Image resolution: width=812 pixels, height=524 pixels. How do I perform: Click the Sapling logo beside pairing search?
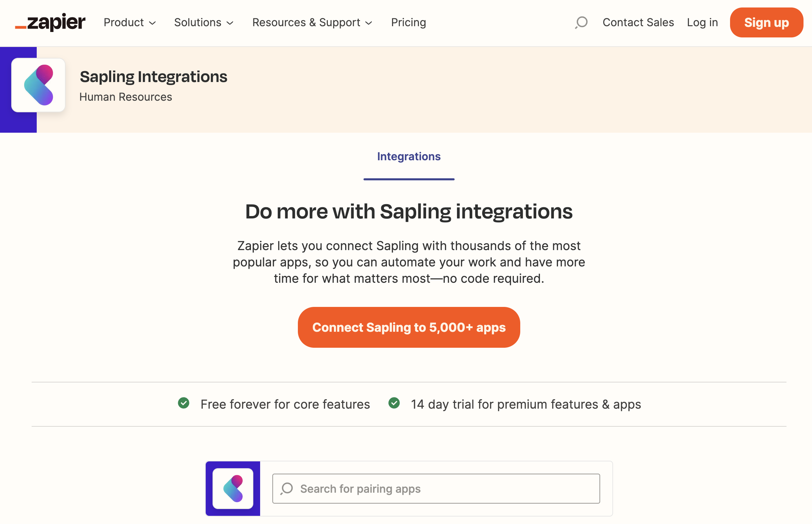tap(233, 488)
